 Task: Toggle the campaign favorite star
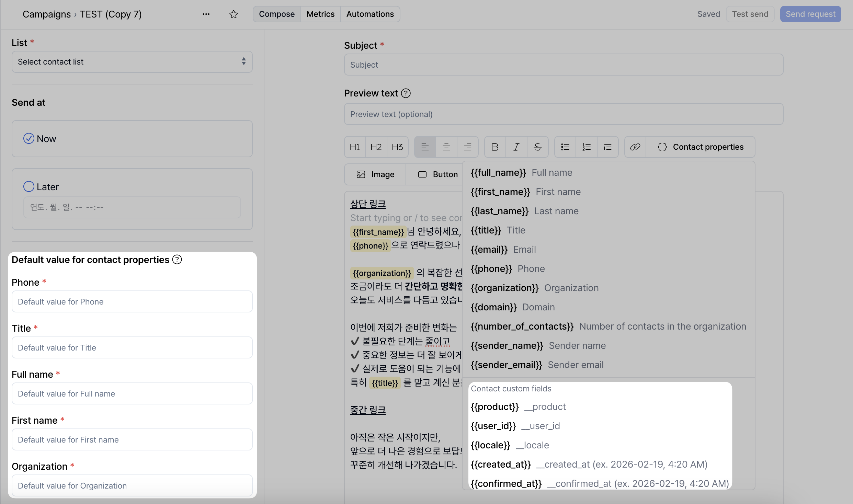(x=234, y=14)
